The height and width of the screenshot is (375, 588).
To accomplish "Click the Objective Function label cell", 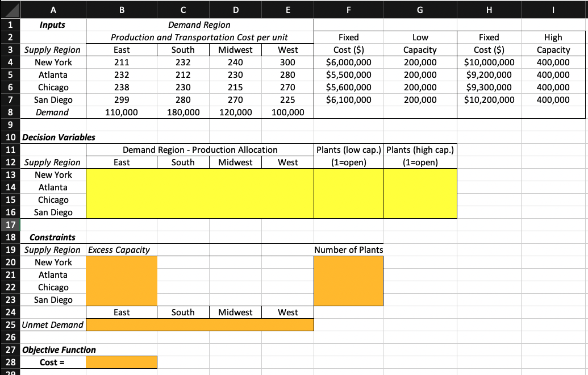I will click(x=53, y=349).
